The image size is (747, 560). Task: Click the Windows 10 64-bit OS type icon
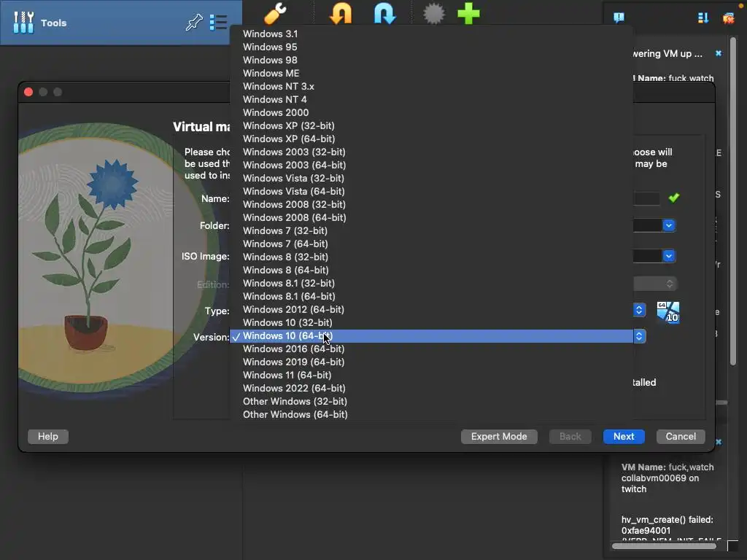[668, 312]
